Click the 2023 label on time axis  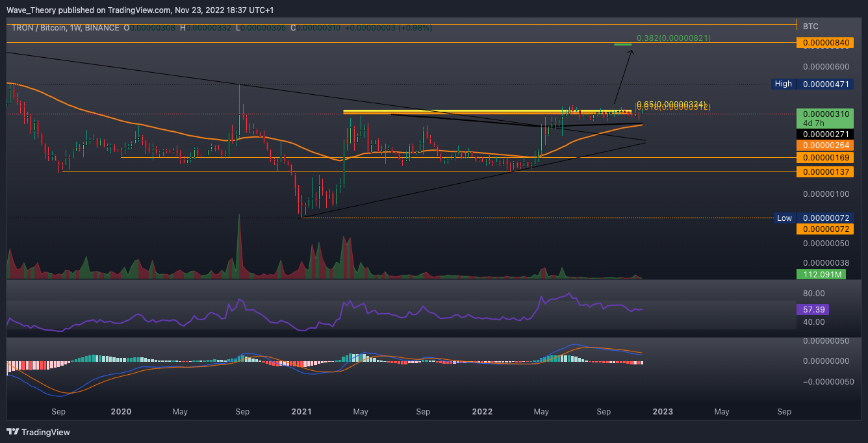663,411
